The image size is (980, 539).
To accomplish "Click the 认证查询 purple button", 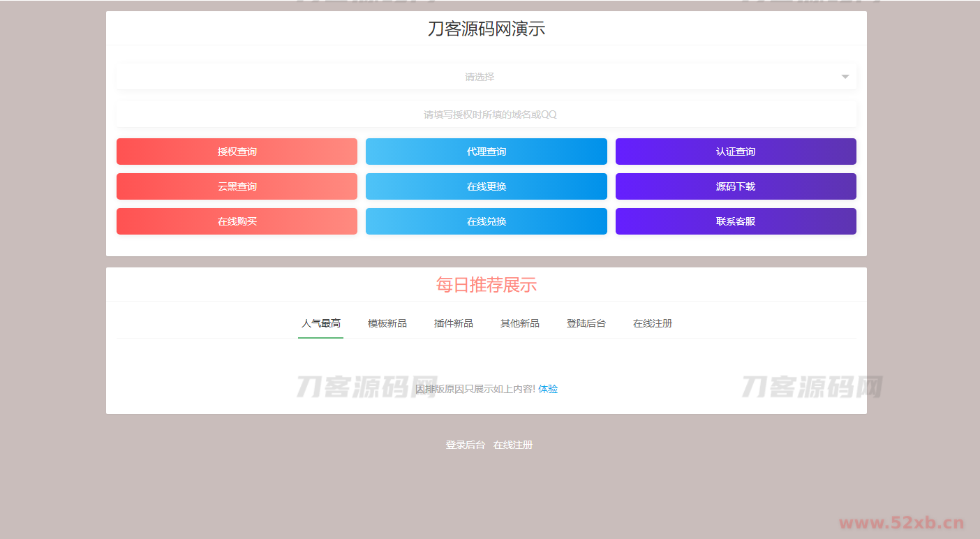I will tap(735, 152).
